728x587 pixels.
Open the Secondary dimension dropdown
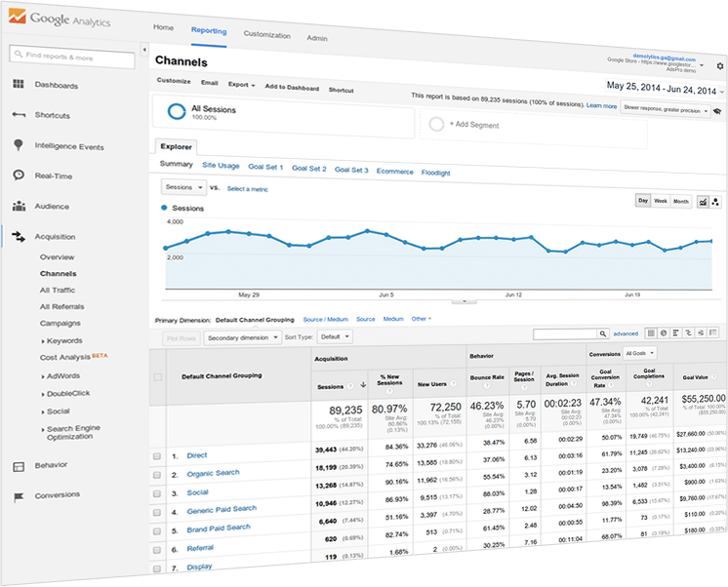click(x=243, y=336)
